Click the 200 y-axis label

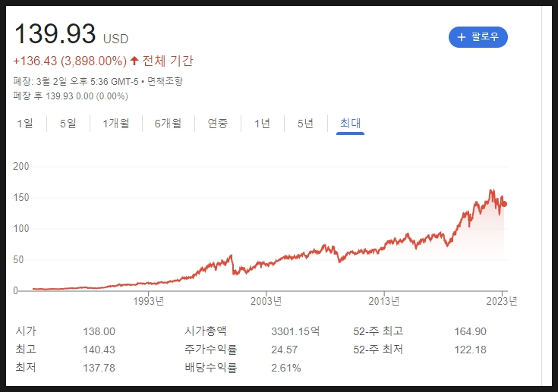tap(21, 166)
